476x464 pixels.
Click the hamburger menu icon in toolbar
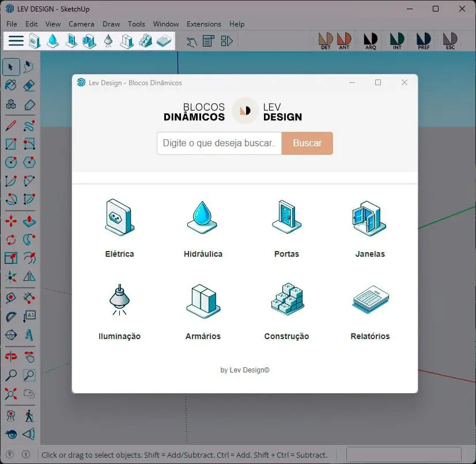click(x=16, y=41)
